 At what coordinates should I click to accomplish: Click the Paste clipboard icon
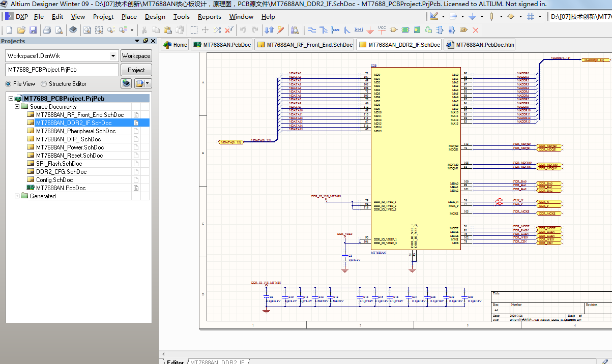tap(167, 30)
